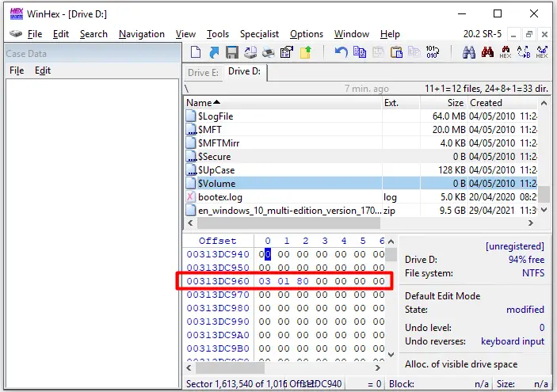Click the disk icon beside File menu
The height and width of the screenshot is (392, 557).
coord(16,34)
